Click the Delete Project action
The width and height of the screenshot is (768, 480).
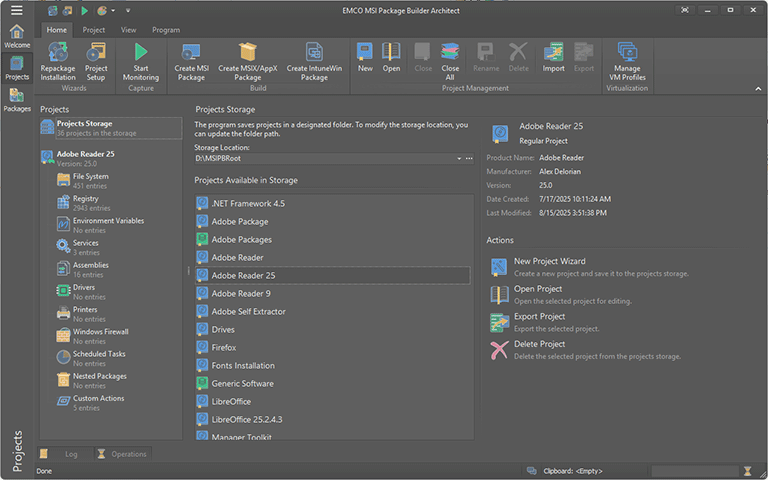pyautogui.click(x=539, y=345)
